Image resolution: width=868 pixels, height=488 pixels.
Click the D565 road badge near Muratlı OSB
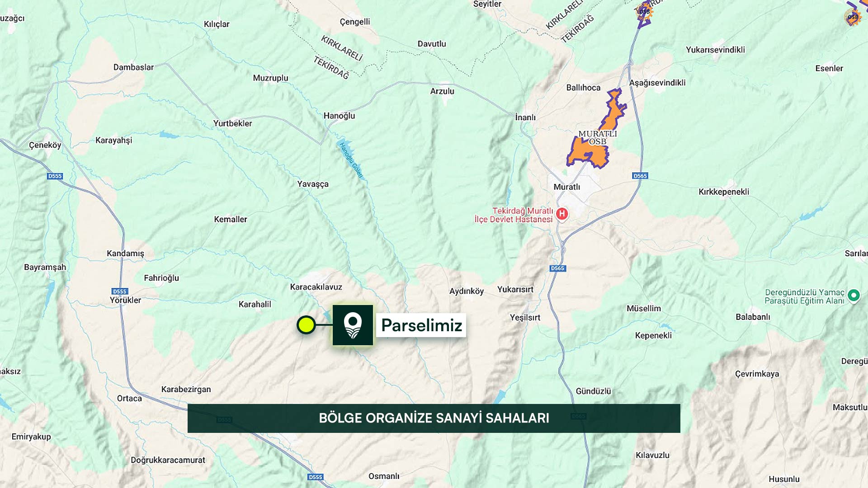point(640,176)
